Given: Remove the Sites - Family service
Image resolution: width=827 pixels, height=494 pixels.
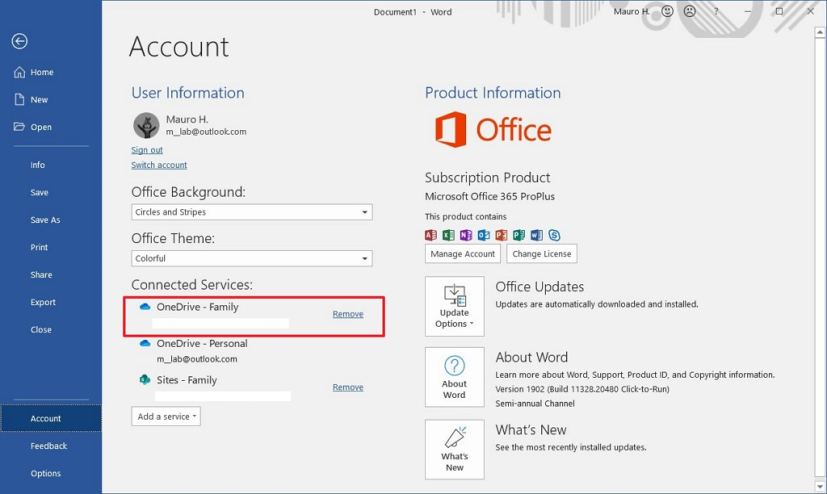Looking at the screenshot, I should pyautogui.click(x=348, y=388).
